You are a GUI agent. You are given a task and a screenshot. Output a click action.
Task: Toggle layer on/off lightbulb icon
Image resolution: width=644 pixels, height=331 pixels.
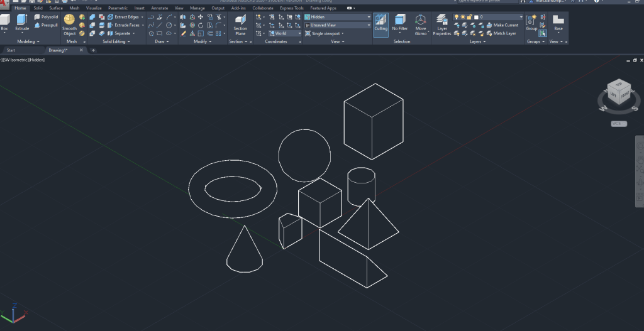click(x=457, y=17)
